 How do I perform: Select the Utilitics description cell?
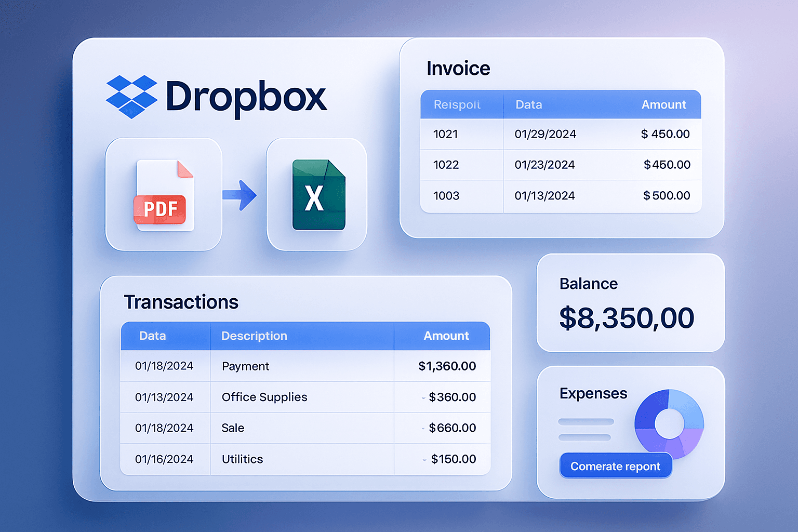[x=243, y=459]
